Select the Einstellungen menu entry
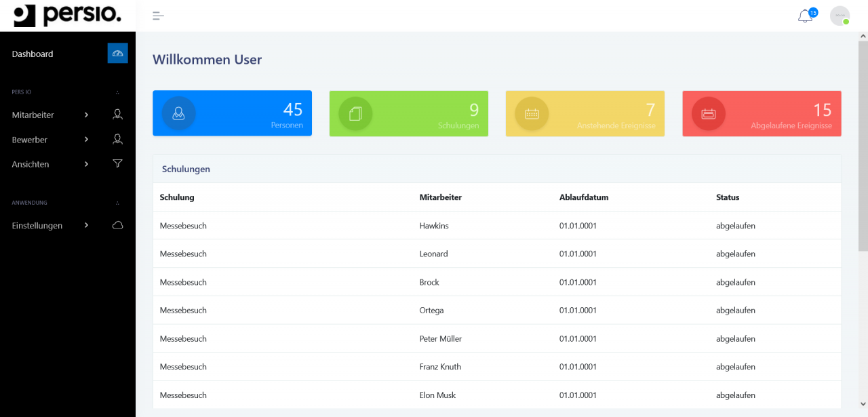868x417 pixels. (x=37, y=225)
